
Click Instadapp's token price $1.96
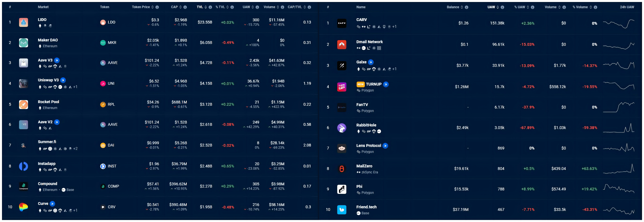coord(154,164)
